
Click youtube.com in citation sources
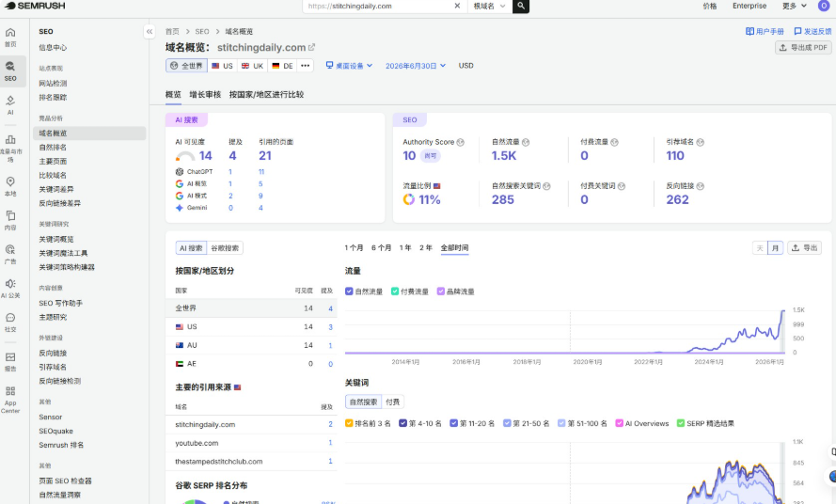click(197, 443)
